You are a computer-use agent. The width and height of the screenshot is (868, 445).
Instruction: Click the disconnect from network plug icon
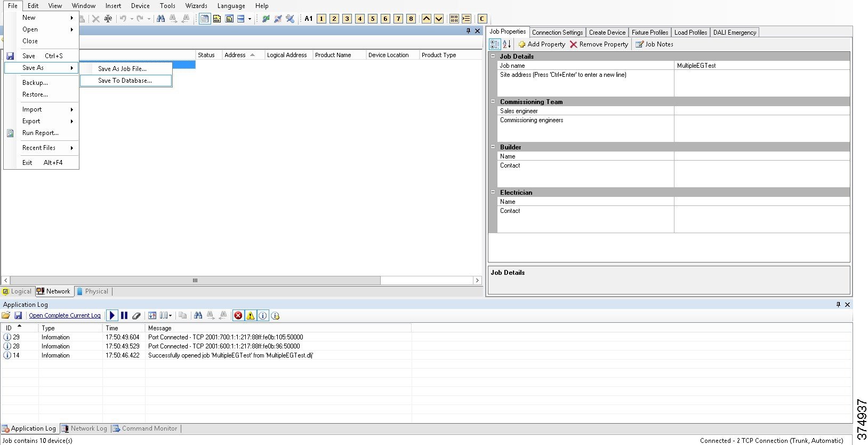(x=278, y=19)
